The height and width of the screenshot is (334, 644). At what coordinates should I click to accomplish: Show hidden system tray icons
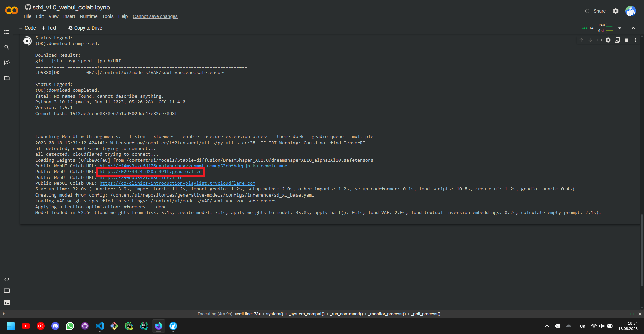(547, 326)
